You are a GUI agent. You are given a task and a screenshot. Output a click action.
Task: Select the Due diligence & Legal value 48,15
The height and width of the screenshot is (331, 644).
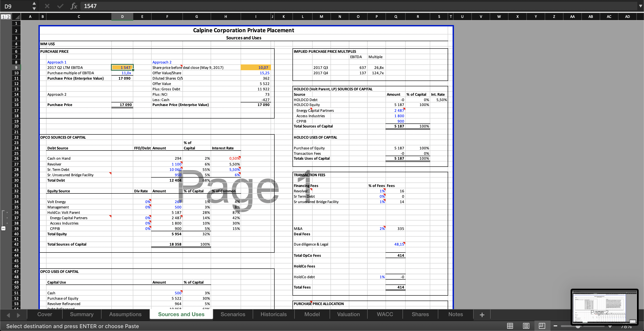coord(396,244)
